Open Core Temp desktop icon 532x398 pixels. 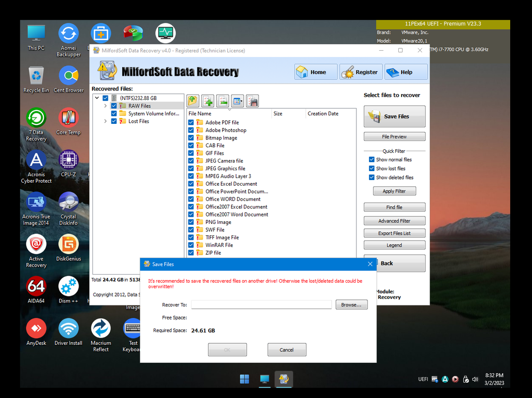pos(69,121)
